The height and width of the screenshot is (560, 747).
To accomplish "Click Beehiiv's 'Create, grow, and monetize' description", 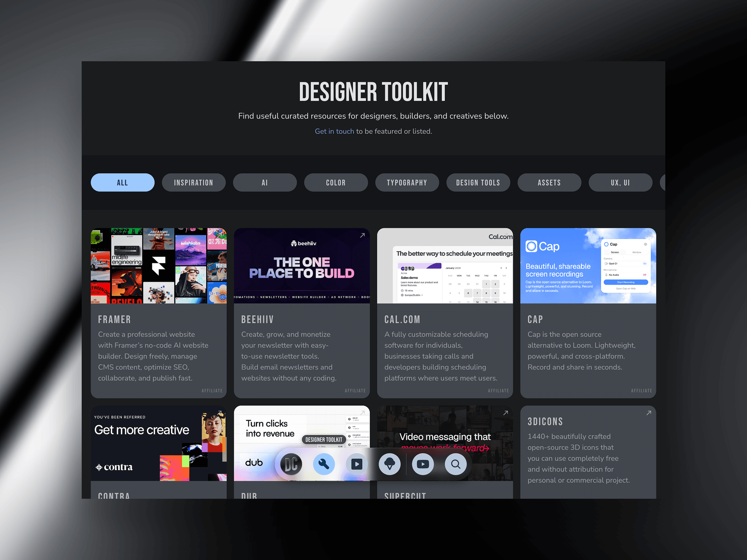I will [289, 356].
